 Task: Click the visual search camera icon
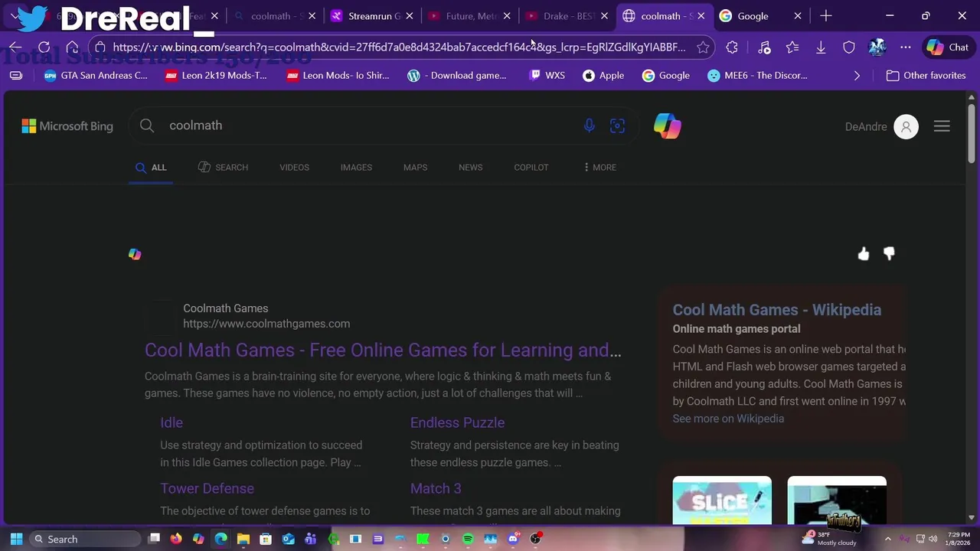(x=617, y=126)
